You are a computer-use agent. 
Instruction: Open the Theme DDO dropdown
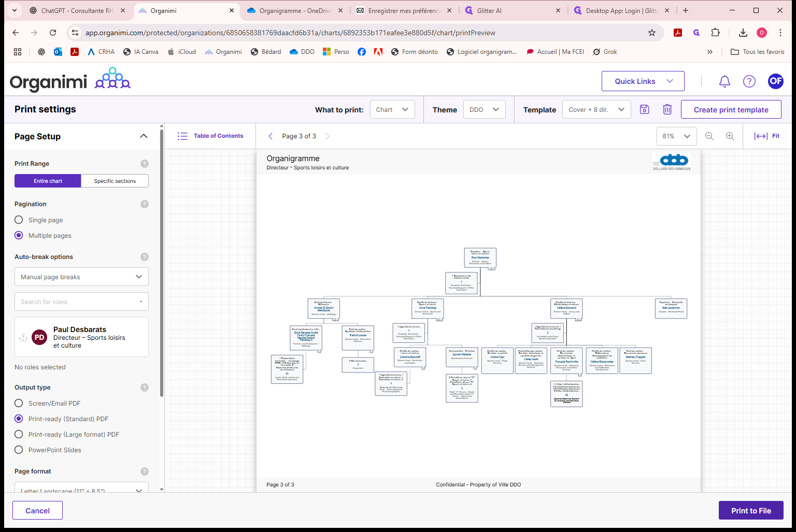click(484, 109)
